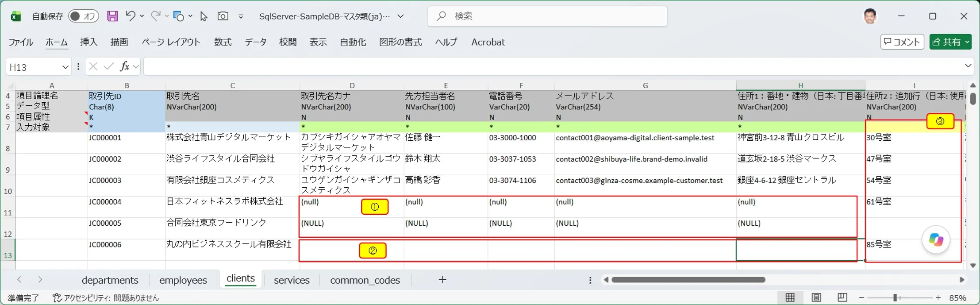Image resolution: width=980 pixels, height=305 pixels.
Task: Switch to the employees sheet tab
Action: tap(183, 280)
